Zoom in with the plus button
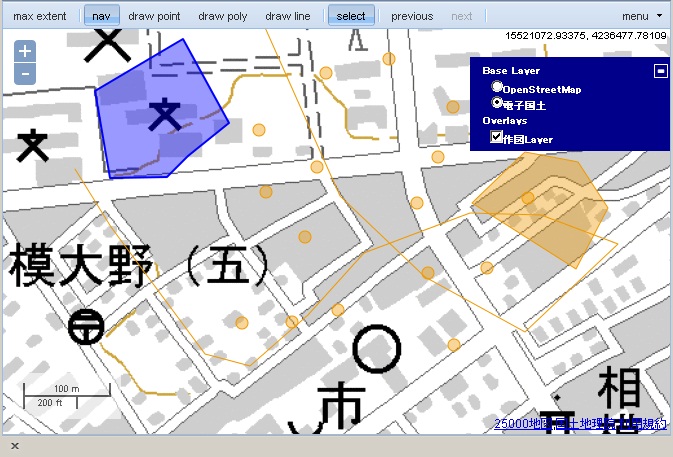 coord(26,52)
